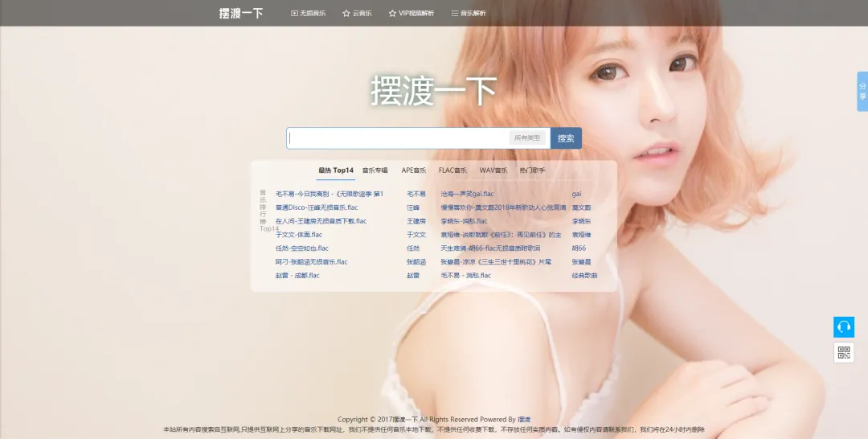Screen dimensions: 868x439
Task: Focus the music search input field
Action: coord(398,137)
